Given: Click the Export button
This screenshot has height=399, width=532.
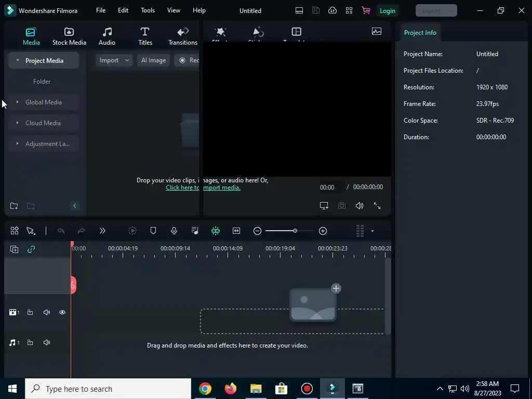Looking at the screenshot, I should [x=436, y=10].
